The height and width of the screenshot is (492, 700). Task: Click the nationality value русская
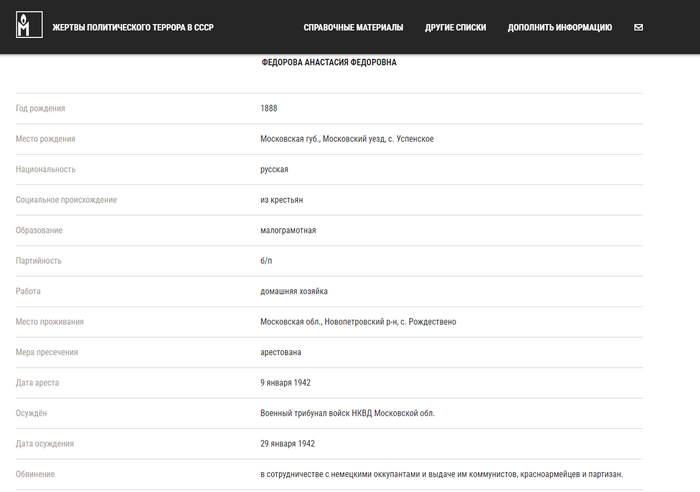274,169
